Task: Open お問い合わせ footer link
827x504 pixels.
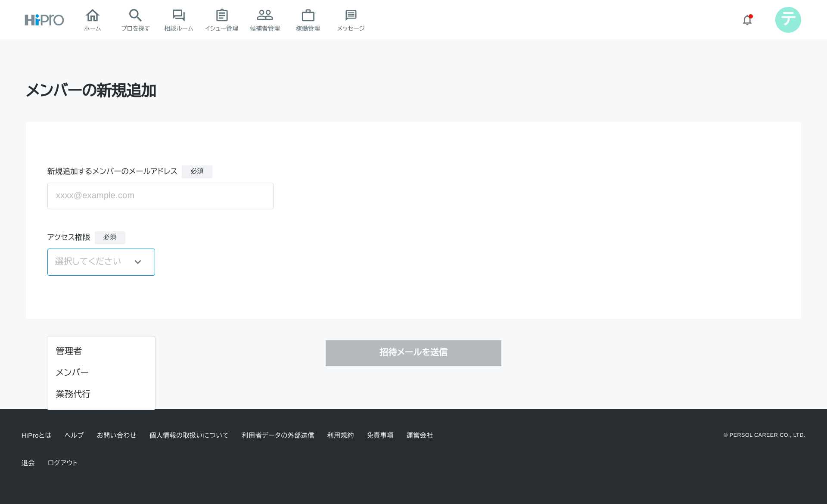Action: coord(116,435)
